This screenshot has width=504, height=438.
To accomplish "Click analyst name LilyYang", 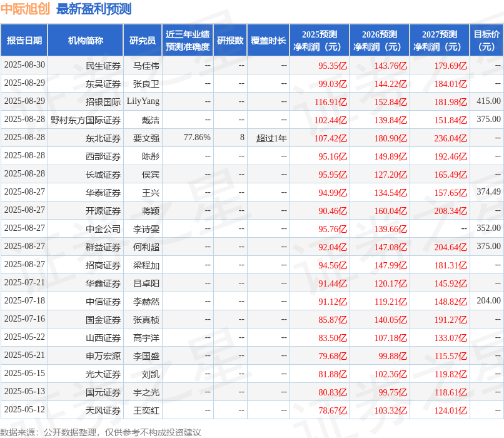I will pos(144,101).
